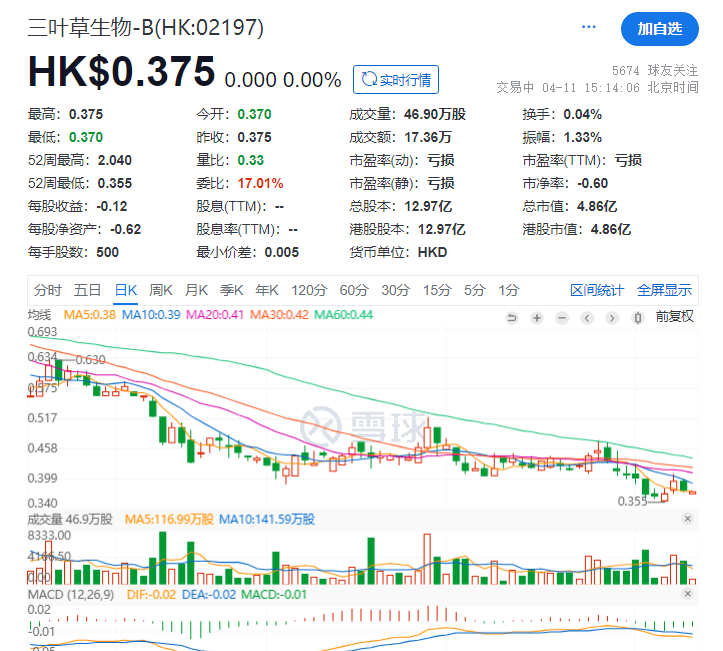
Task: Zoom out chart with minus icon
Action: (562, 318)
